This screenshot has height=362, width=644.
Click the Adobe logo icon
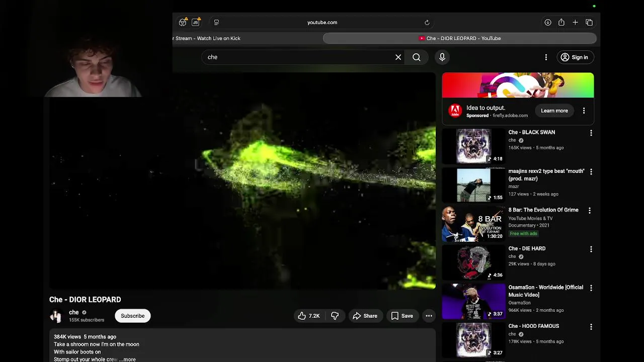[455, 111]
